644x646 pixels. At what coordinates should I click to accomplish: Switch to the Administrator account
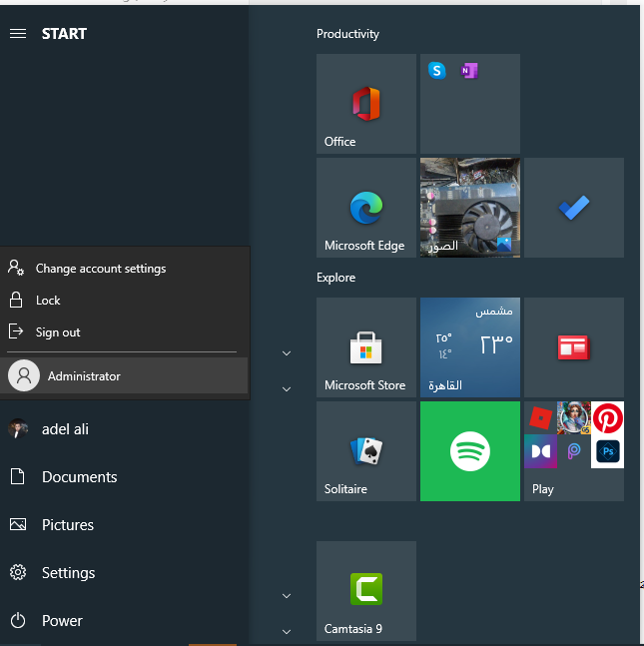point(124,375)
